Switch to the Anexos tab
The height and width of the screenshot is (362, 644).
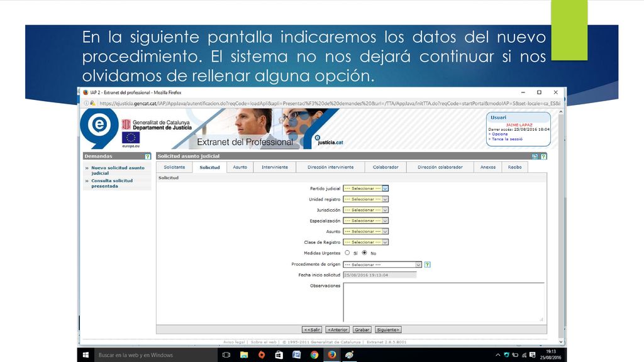click(x=488, y=167)
